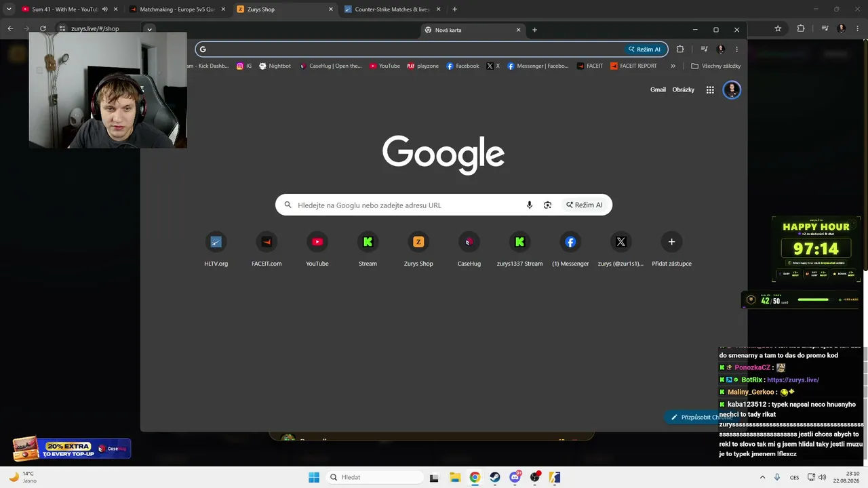Switch to the Counter-Strike Matches tab
Screen dimensions: 868x488
pyautogui.click(x=392, y=9)
